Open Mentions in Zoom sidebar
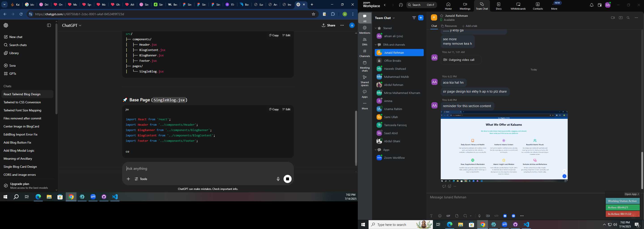 [x=365, y=30]
